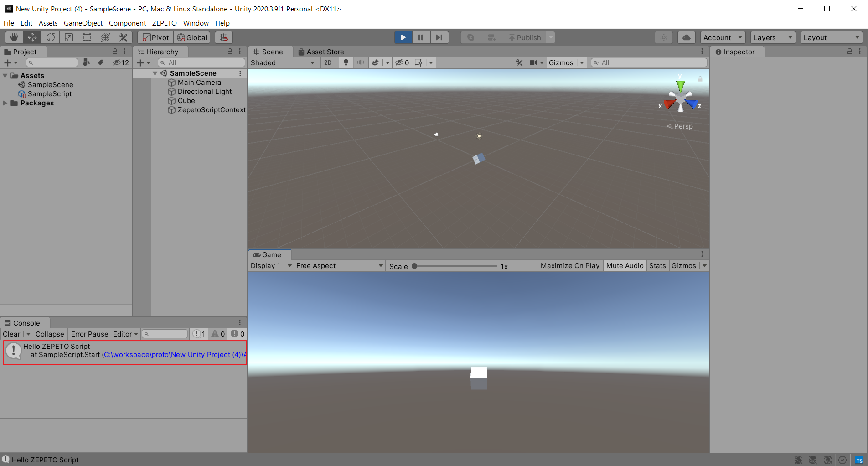Toggle warning messages filter in Console

[x=218, y=334]
